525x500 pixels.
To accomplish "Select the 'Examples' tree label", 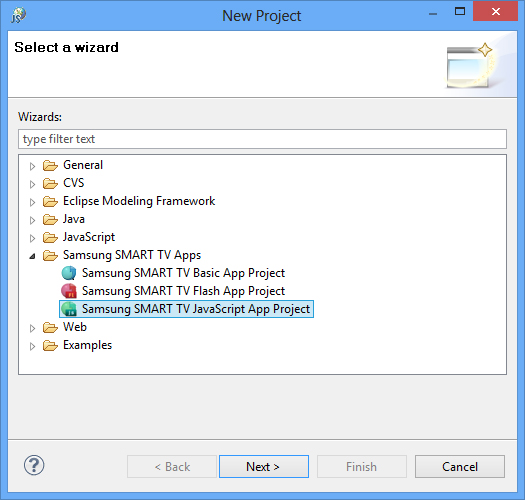I will click(87, 345).
